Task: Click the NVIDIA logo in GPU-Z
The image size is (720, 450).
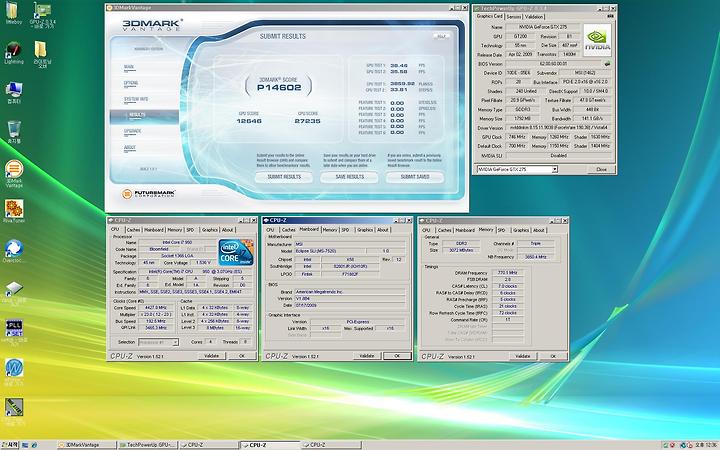Action: click(597, 40)
